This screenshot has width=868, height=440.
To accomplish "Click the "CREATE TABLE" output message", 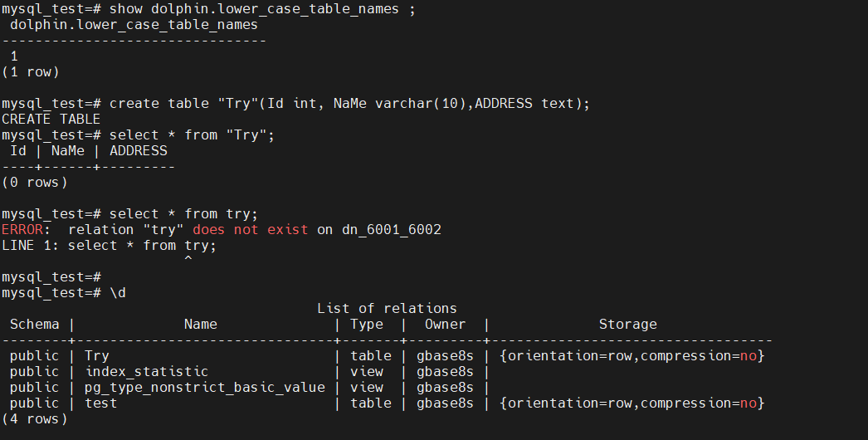I will pos(51,119).
